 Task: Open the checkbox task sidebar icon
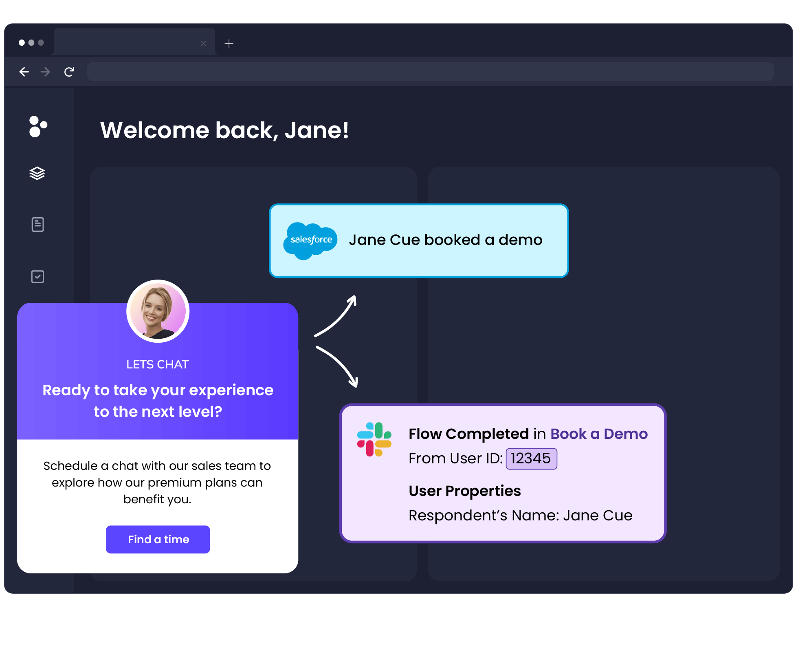(x=37, y=277)
